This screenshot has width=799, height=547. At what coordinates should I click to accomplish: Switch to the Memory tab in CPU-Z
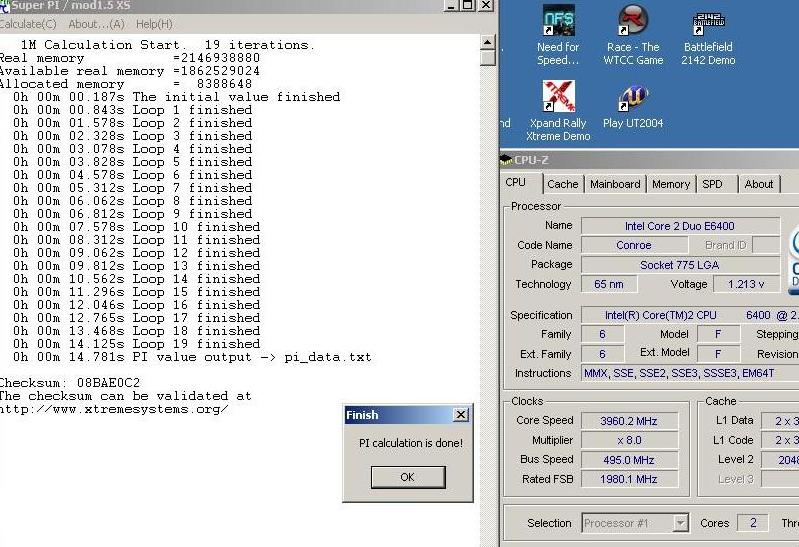pyautogui.click(x=671, y=184)
